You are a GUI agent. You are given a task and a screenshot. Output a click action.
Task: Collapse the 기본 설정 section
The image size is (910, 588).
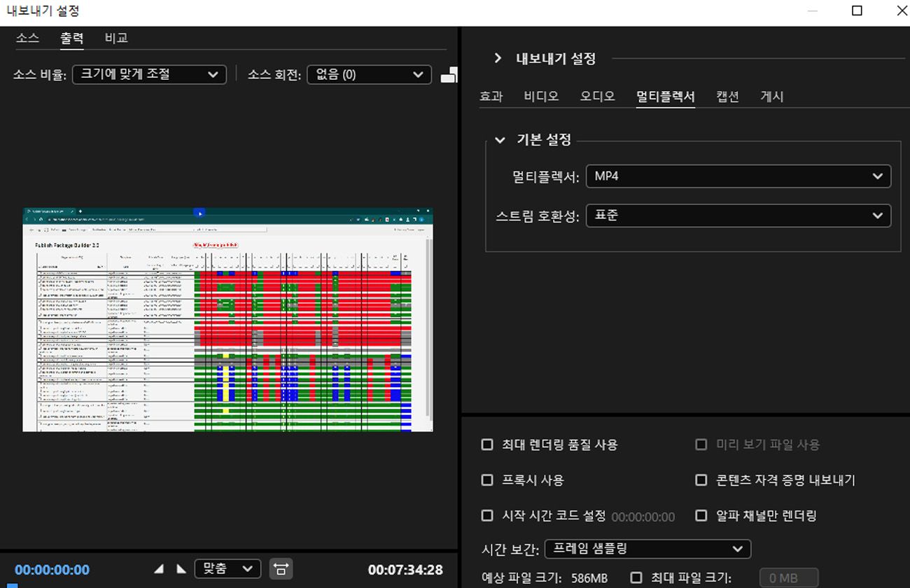click(500, 140)
